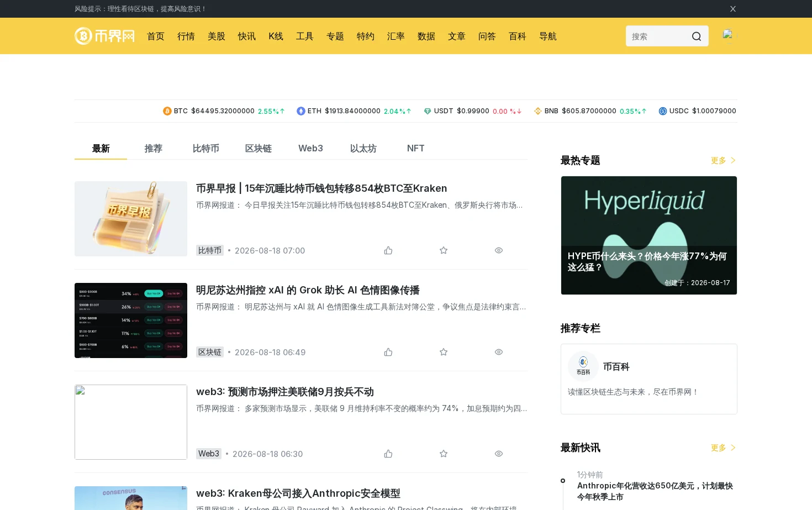Select the 最新 tab
The width and height of the screenshot is (812, 510).
point(101,148)
